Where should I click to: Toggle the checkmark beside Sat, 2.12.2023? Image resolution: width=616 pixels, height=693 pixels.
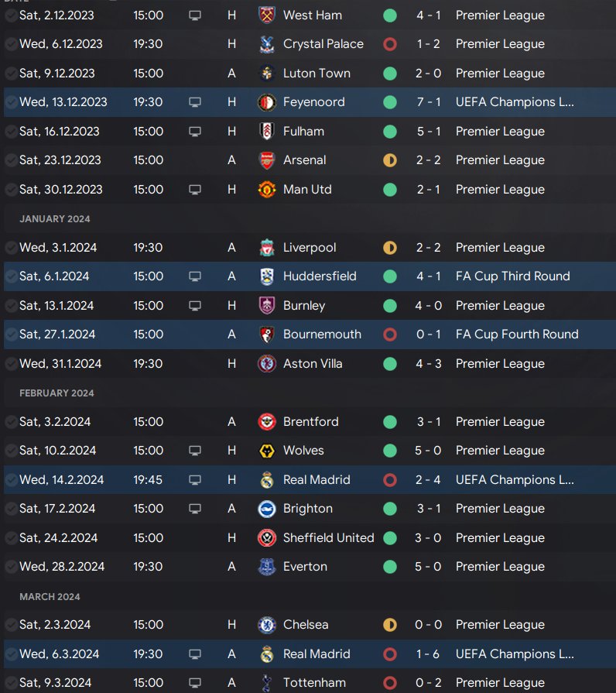11,15
